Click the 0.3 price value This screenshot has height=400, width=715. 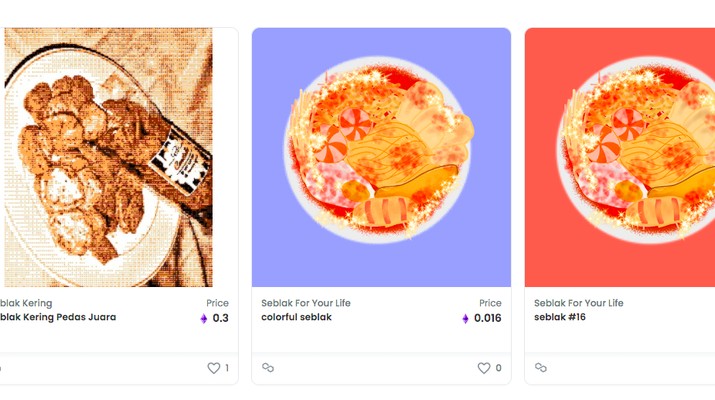pos(221,318)
